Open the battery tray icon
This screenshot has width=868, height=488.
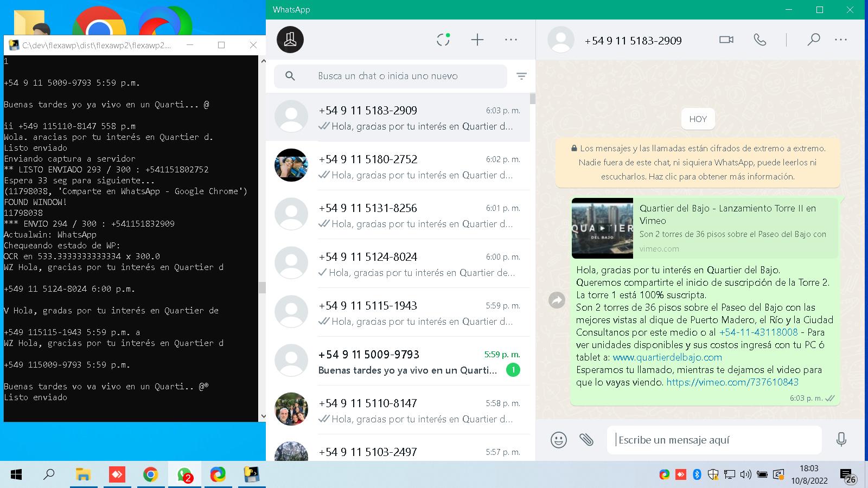(762, 474)
